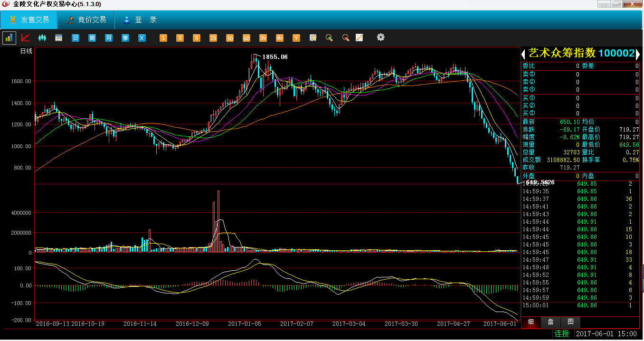Open the notepad with pencil icon
Image resolution: width=644 pixels, height=341 pixels.
coord(360,38)
